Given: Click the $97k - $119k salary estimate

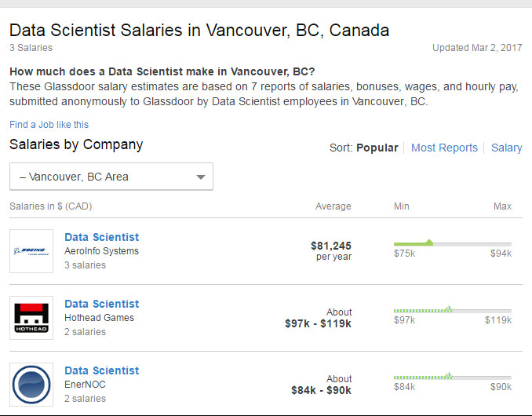Looking at the screenshot, I should click(x=318, y=323).
